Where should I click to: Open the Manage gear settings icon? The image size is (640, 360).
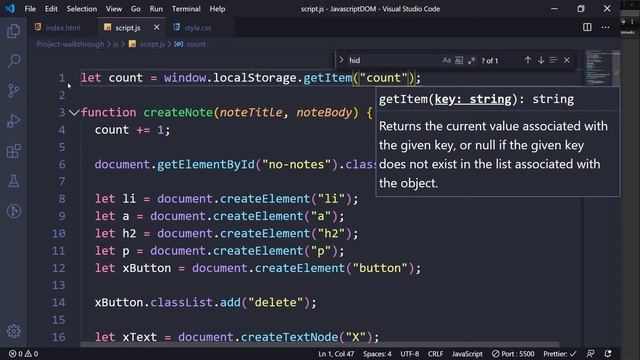(x=13, y=331)
